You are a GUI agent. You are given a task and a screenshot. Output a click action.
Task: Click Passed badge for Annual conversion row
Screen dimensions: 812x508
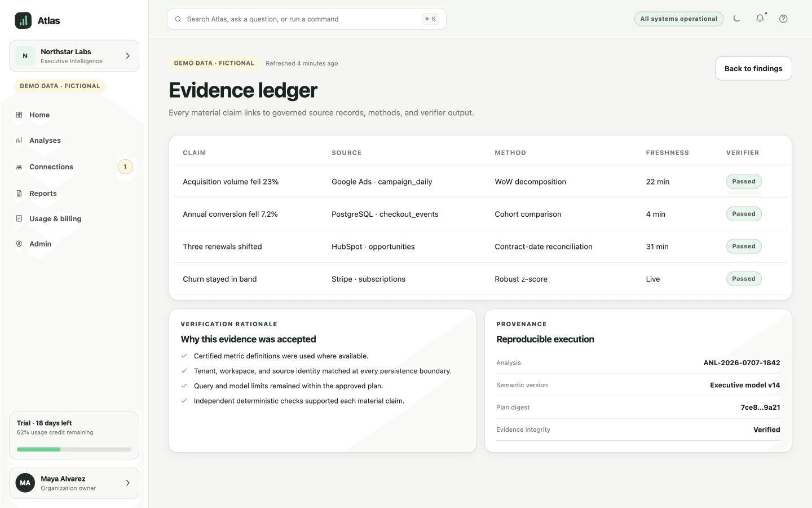(x=744, y=214)
